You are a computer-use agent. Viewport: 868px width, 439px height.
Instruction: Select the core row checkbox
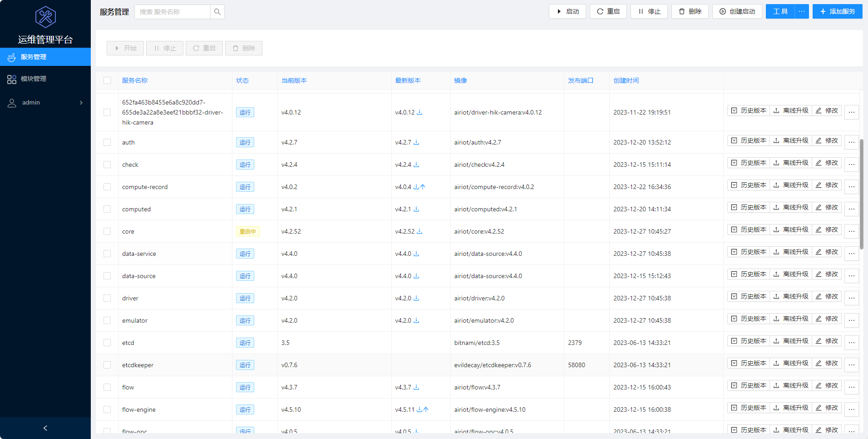click(x=107, y=231)
